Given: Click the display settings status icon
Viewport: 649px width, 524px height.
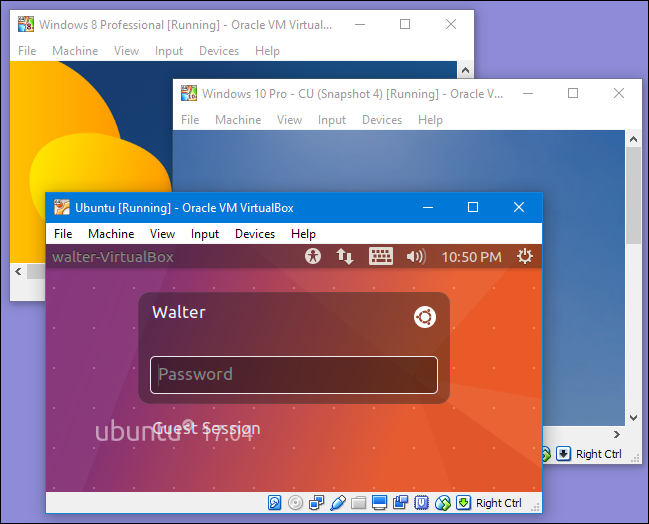Looking at the screenshot, I should (379, 502).
